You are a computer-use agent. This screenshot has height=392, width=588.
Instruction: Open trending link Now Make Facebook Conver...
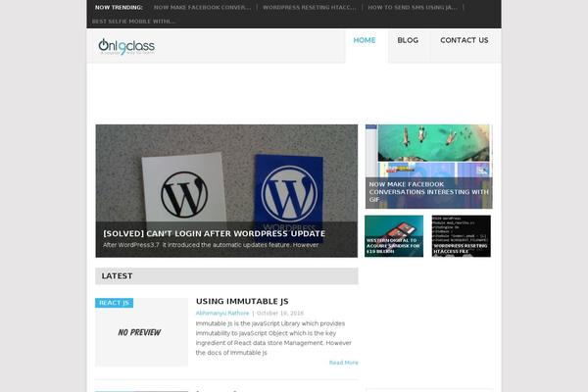[x=202, y=8]
